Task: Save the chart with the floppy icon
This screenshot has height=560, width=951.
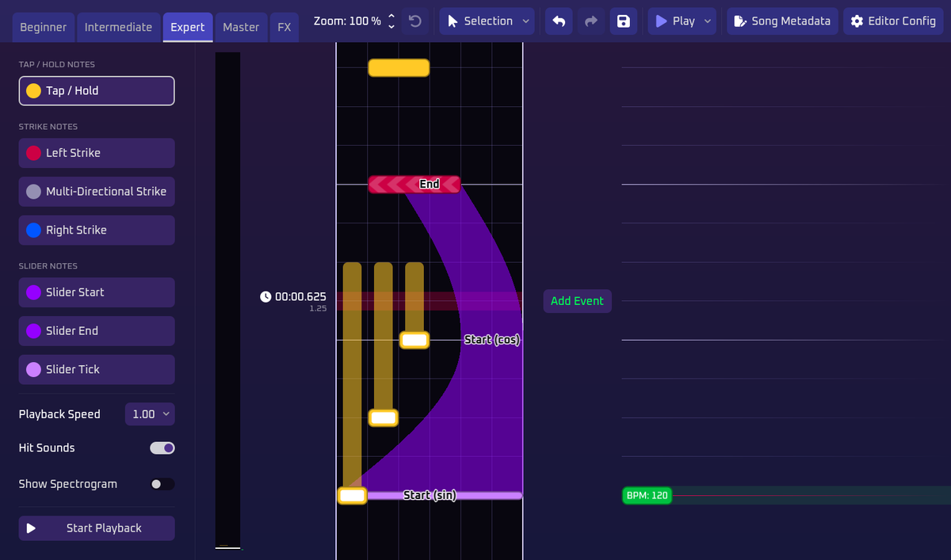Action: 624,21
